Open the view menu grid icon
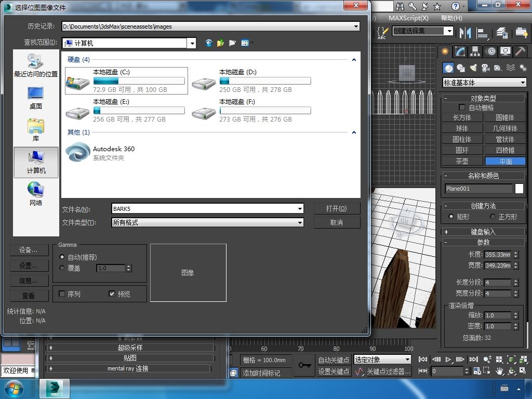Viewport: 532px width, 399px height. tap(245, 43)
